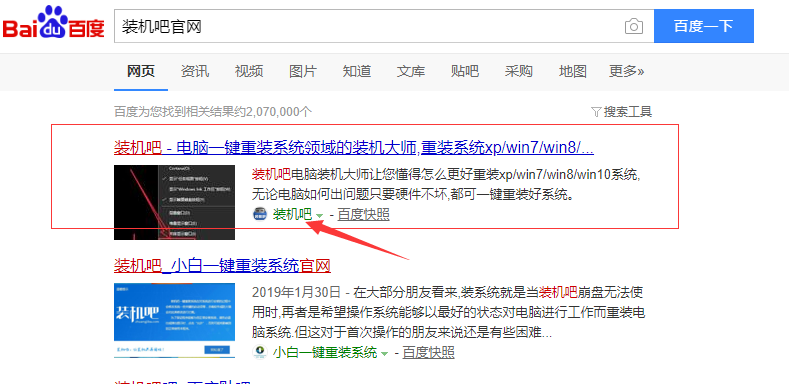
Task: Click the Baidu logo
Action: coord(54,23)
